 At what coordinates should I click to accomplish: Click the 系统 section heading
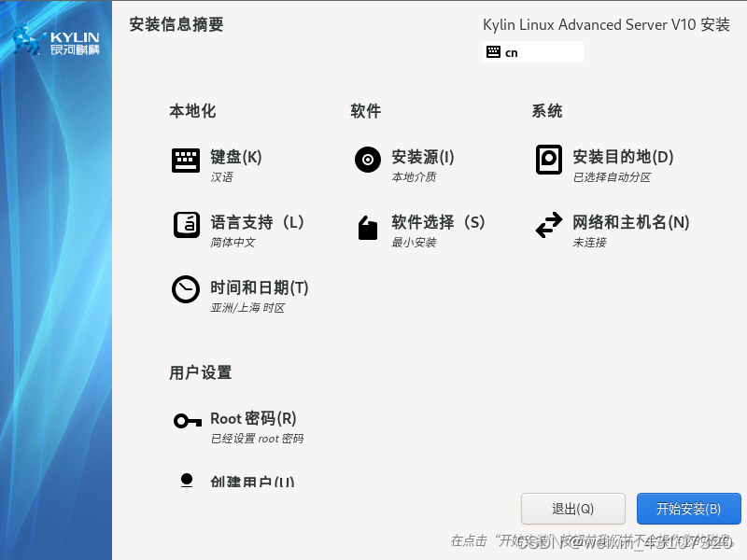pos(547,111)
